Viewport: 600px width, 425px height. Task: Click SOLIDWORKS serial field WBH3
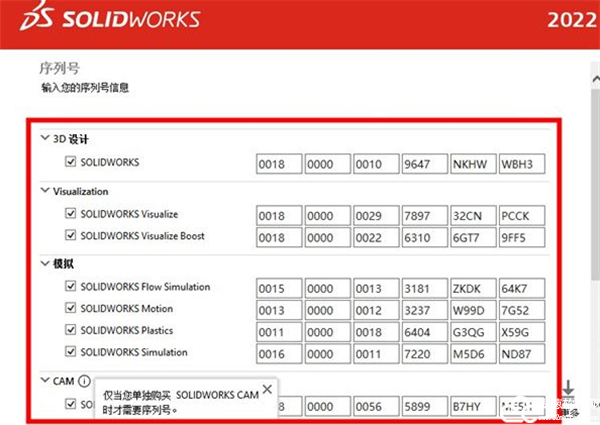point(522,164)
